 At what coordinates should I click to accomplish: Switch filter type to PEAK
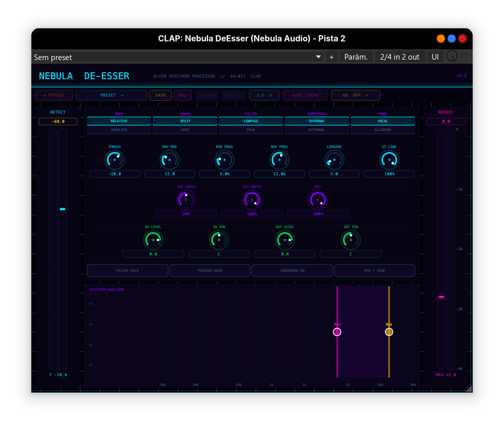(x=251, y=130)
